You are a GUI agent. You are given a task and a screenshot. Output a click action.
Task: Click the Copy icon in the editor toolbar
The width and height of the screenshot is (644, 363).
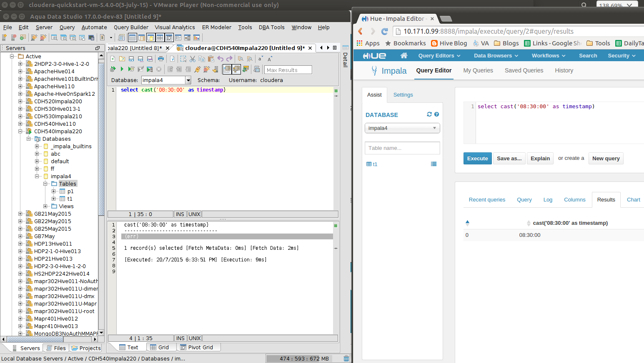point(202,59)
